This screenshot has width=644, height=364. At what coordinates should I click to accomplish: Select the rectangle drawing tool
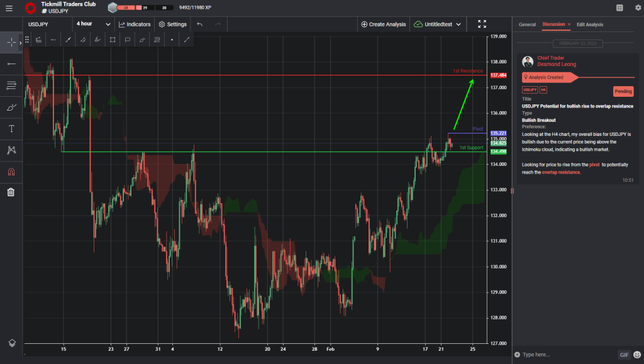click(x=112, y=39)
